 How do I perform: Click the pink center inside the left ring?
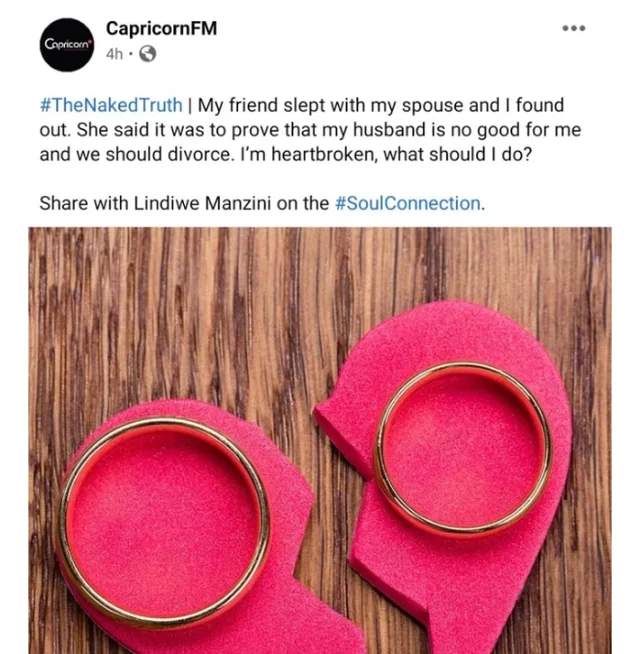tap(163, 523)
